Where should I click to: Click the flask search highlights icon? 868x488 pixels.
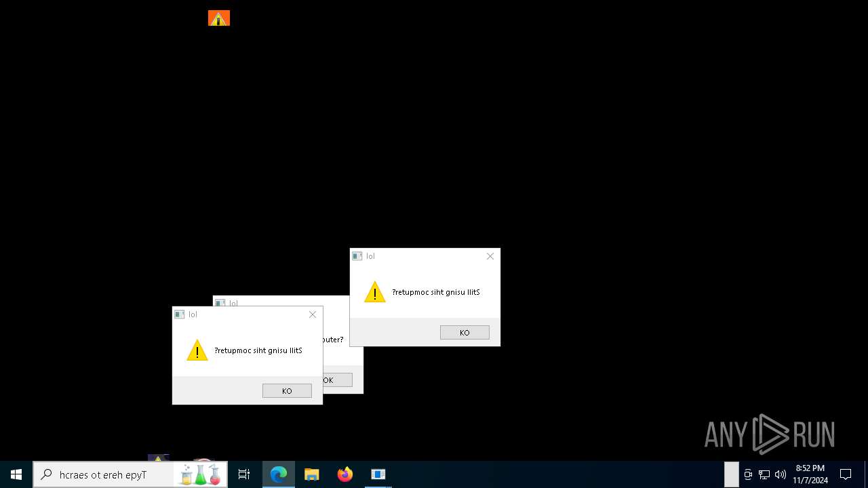coord(200,474)
